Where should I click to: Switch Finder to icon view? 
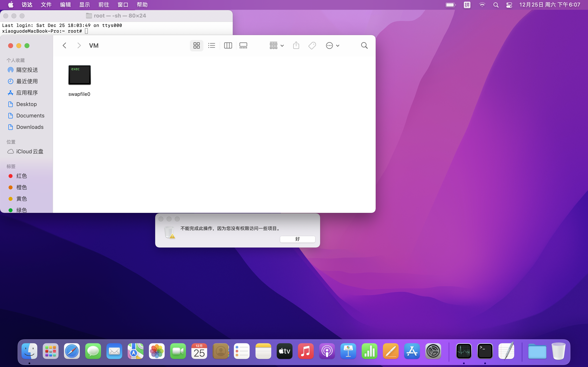tap(196, 45)
